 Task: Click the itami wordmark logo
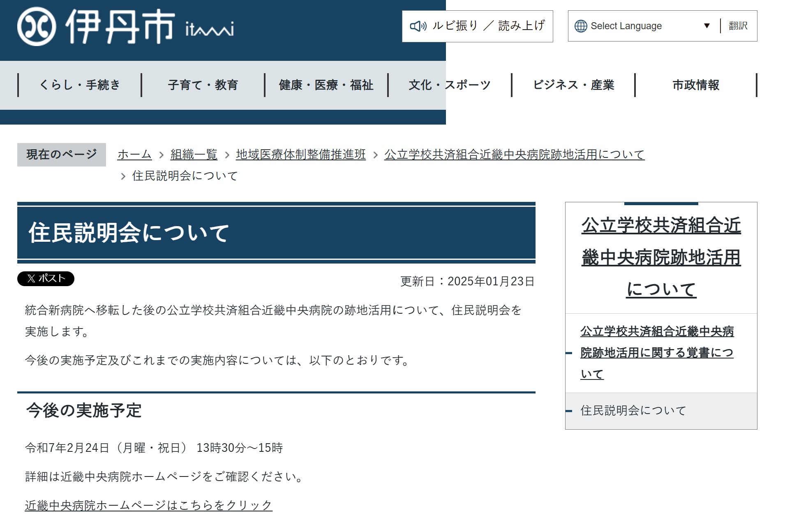tap(210, 29)
